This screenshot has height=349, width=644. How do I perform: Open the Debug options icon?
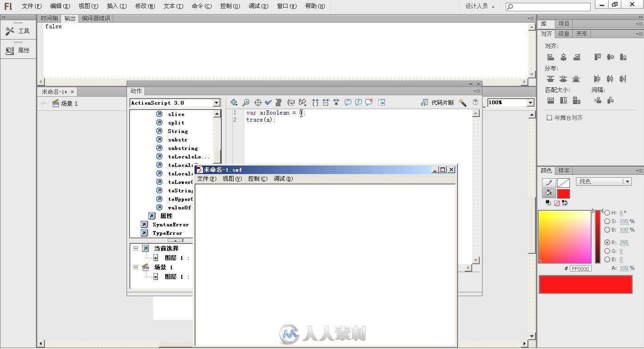(303, 102)
